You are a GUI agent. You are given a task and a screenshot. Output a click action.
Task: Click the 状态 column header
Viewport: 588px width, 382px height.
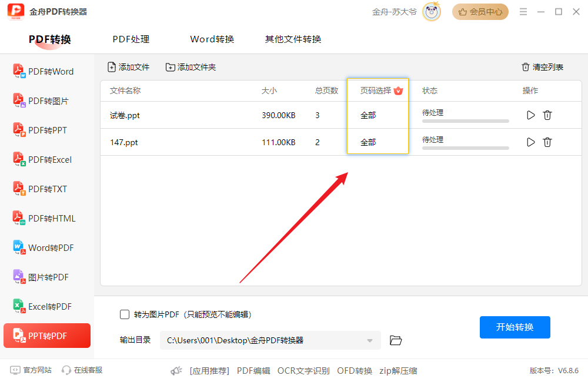click(x=430, y=91)
